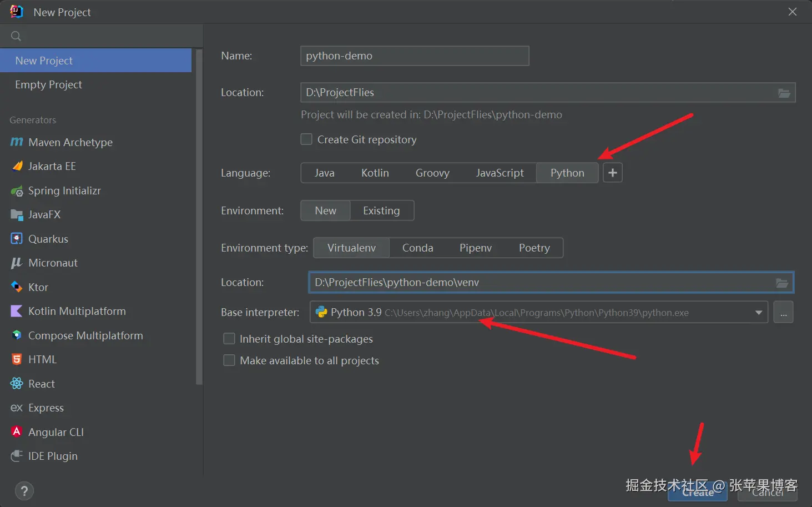Open the Quarkus generator
Image resolution: width=812 pixels, height=507 pixels.
[95, 239]
